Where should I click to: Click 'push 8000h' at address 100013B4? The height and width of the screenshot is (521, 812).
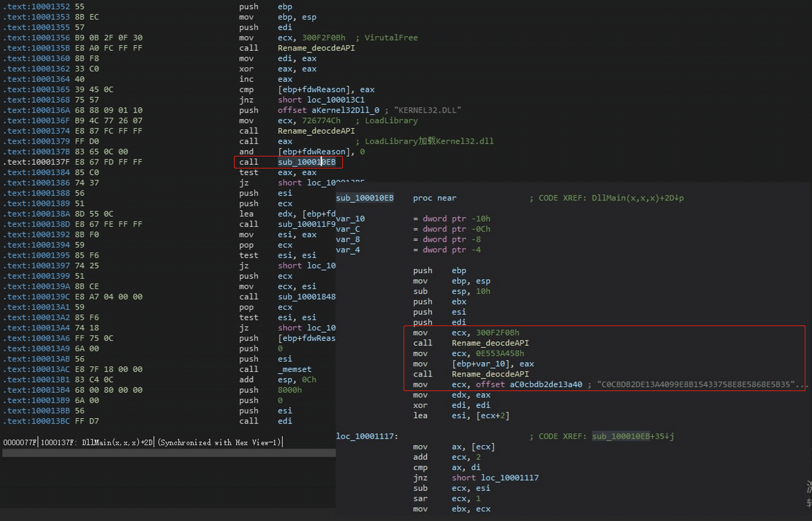271,390
